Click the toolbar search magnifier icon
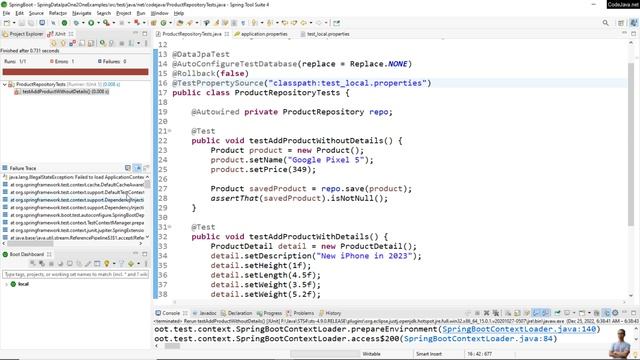This screenshot has height=360, width=640. 605,23
